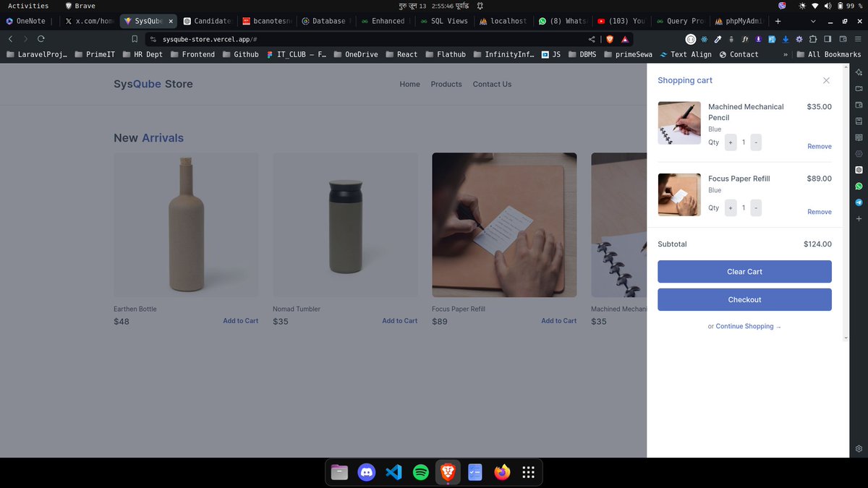This screenshot has height=488, width=868.
Task: Open the Contact Us nav link
Action: pyautogui.click(x=492, y=84)
